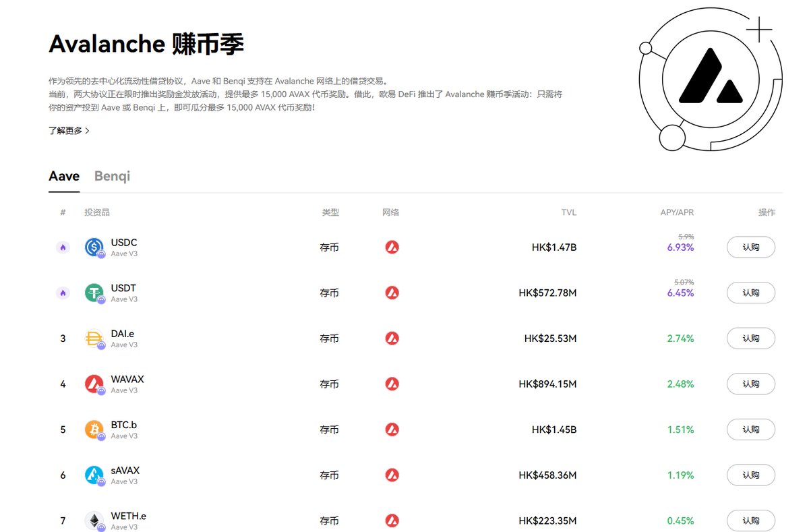Click rank number 5 in the list

tap(63, 430)
